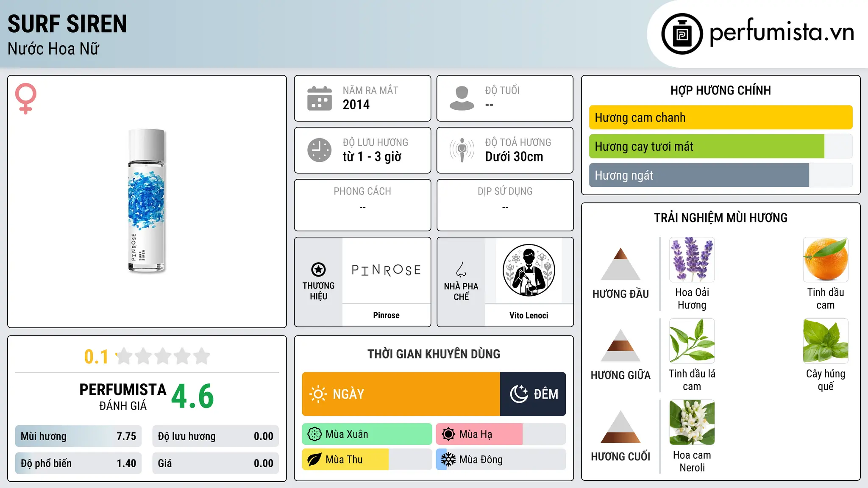The height and width of the screenshot is (488, 868).
Task: Click the sun icon next to Ngày
Action: pyautogui.click(x=318, y=394)
